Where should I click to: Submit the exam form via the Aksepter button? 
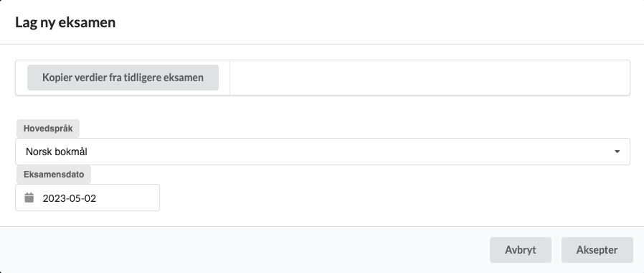point(597,250)
